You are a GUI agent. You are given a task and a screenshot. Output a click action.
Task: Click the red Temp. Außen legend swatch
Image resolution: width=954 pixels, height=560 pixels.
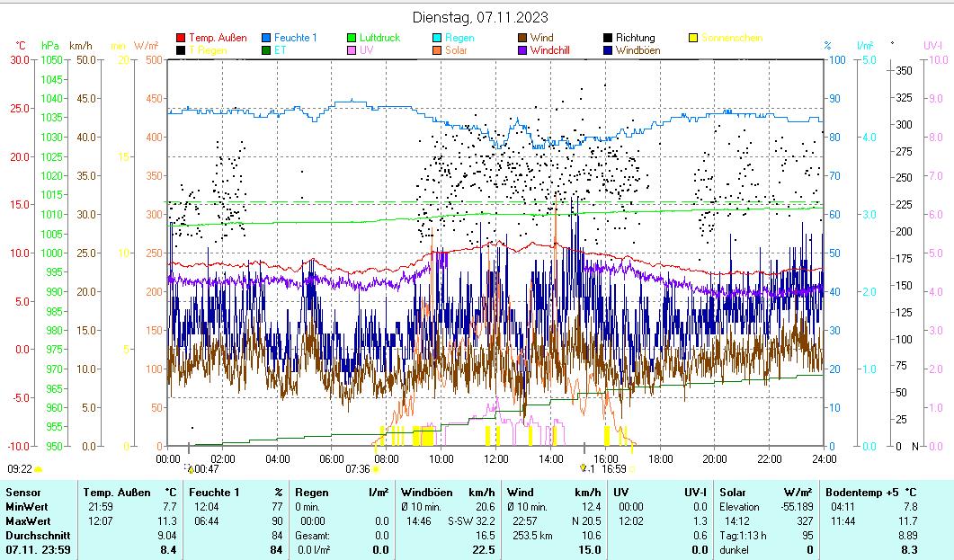(181, 38)
